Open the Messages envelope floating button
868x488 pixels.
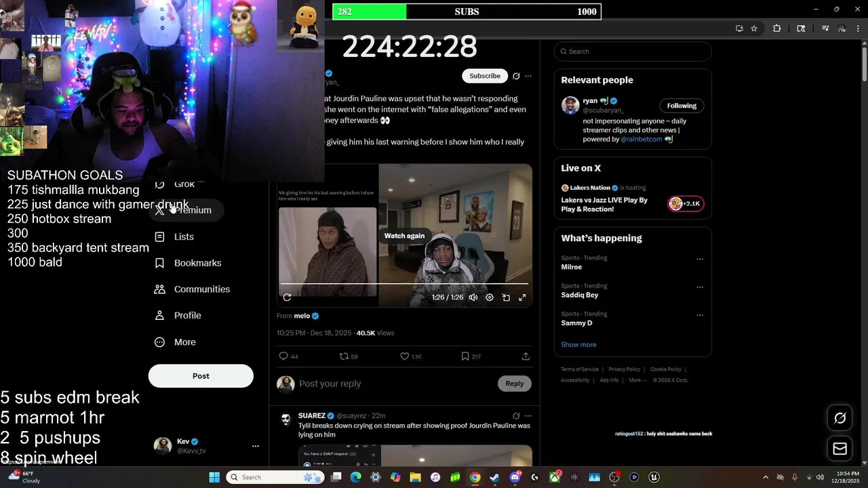tap(840, 449)
